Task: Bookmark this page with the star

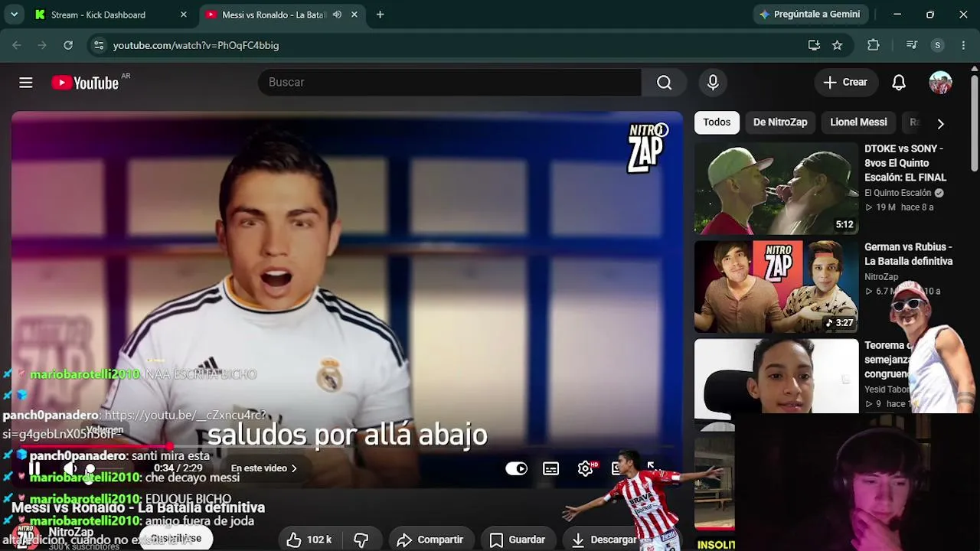Action: pyautogui.click(x=838, y=45)
